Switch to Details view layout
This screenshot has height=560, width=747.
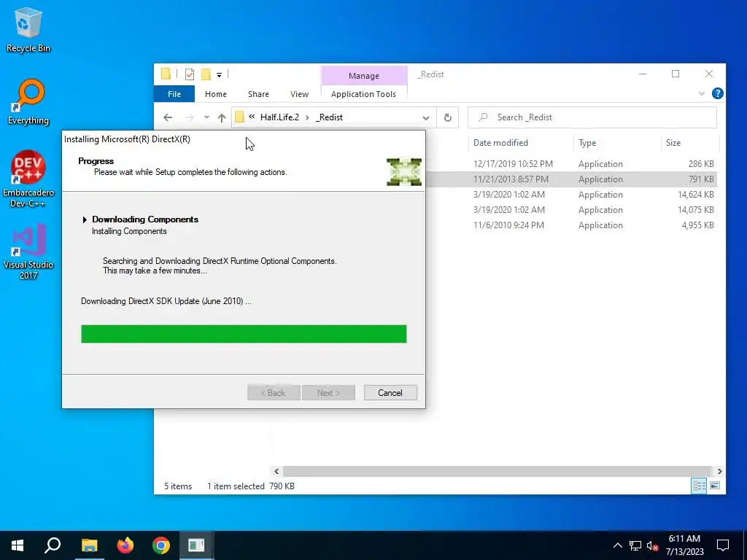coord(699,486)
